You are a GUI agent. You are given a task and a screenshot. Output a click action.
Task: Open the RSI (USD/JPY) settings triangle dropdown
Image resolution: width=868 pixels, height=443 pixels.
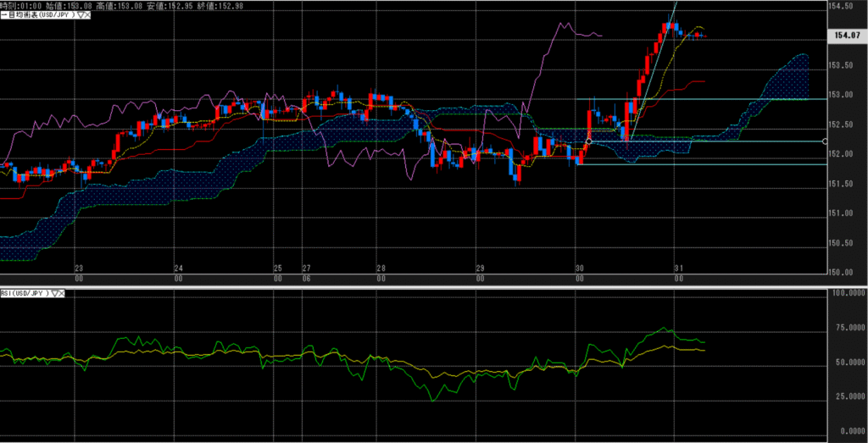[55, 294]
